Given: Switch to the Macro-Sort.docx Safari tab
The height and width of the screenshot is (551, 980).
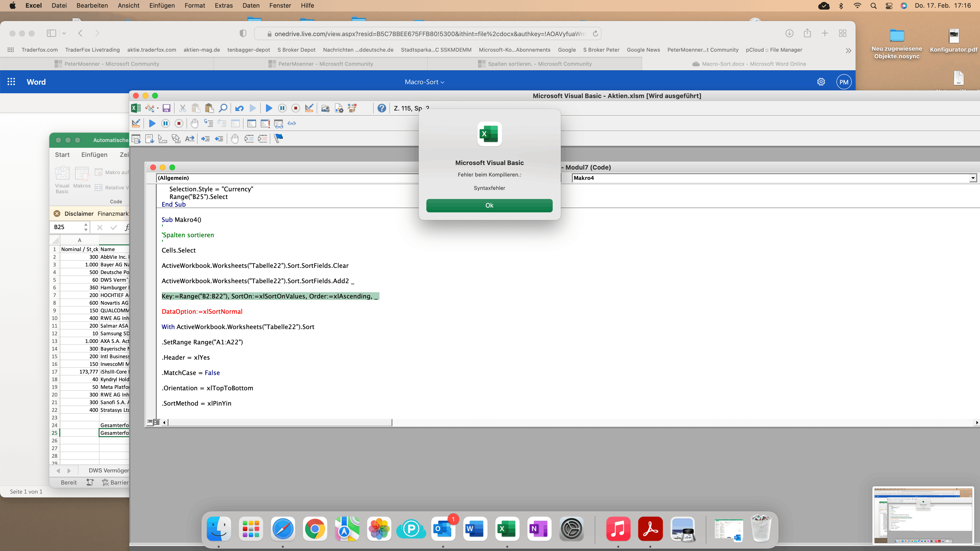Looking at the screenshot, I should coord(749,64).
